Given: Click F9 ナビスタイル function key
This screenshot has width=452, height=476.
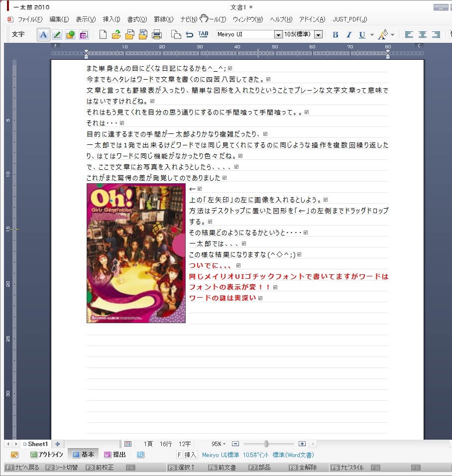Looking at the screenshot, I should click(x=347, y=468).
